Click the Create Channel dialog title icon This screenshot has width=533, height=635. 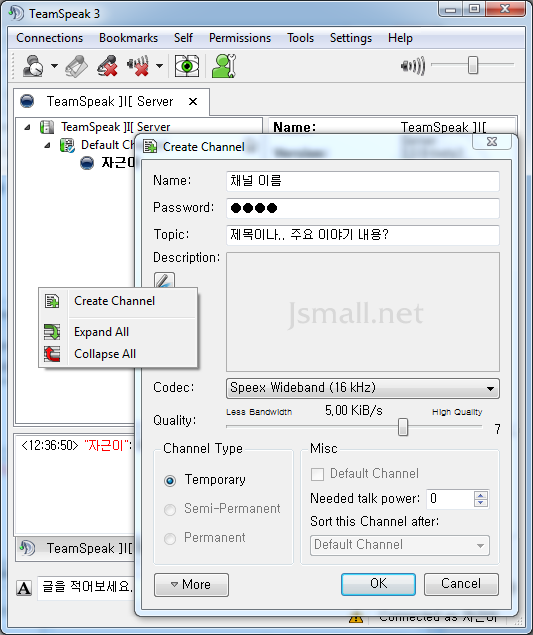pos(150,146)
